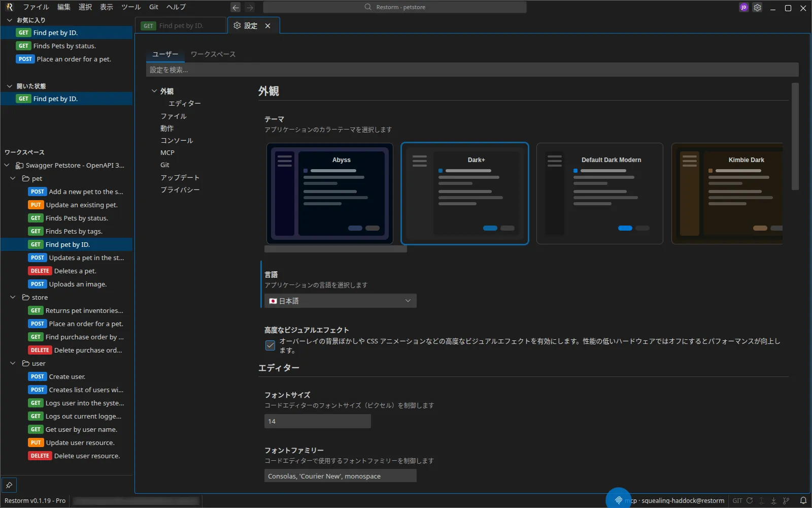Image resolution: width=812 pixels, height=508 pixels.
Task: Click Japanese flag in language selector
Action: pos(273,301)
